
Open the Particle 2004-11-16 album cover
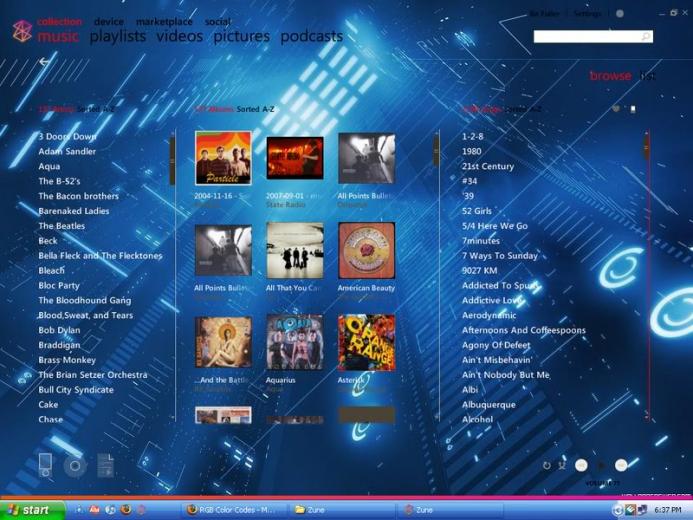pyautogui.click(x=223, y=158)
